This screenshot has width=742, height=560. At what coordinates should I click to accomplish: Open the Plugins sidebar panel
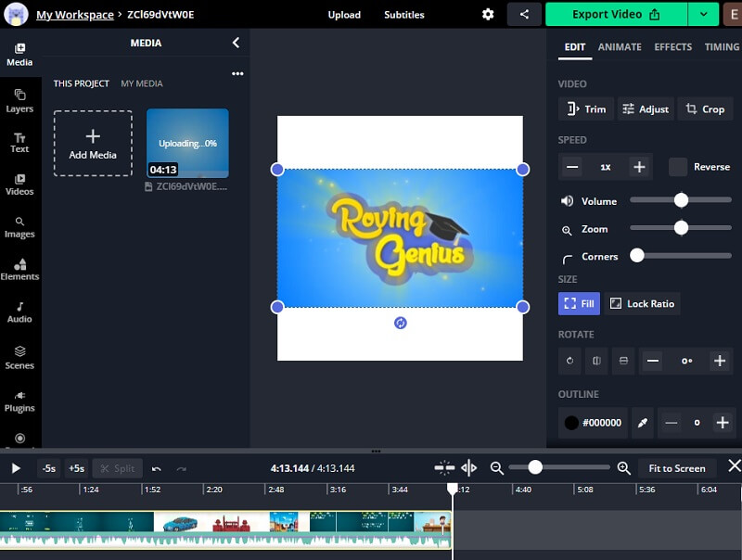click(19, 401)
